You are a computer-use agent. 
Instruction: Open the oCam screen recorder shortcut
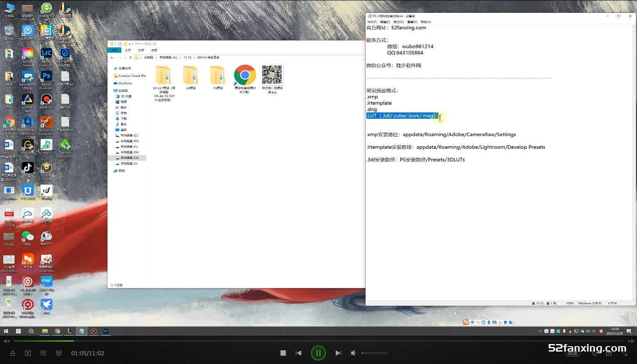pyautogui.click(x=46, y=263)
